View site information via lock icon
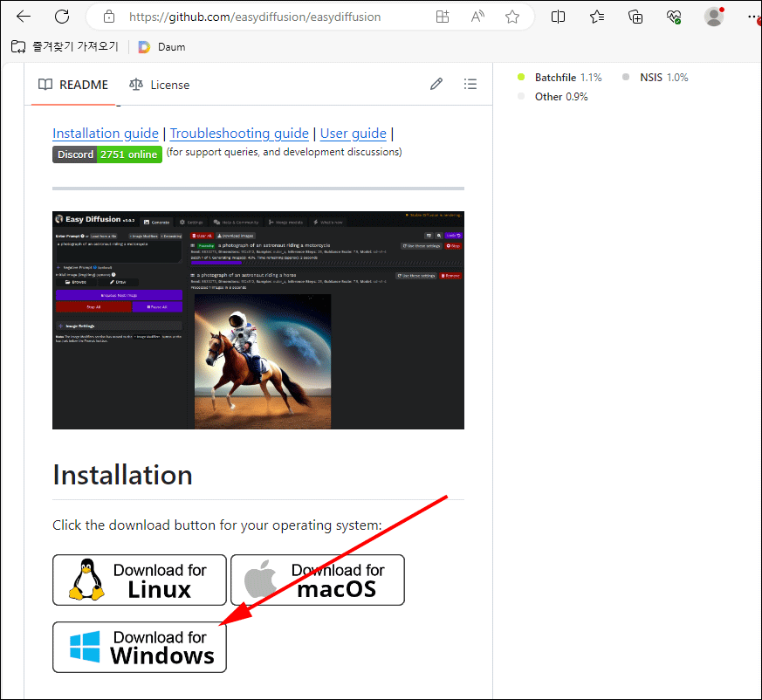The width and height of the screenshot is (762, 700). (x=109, y=17)
